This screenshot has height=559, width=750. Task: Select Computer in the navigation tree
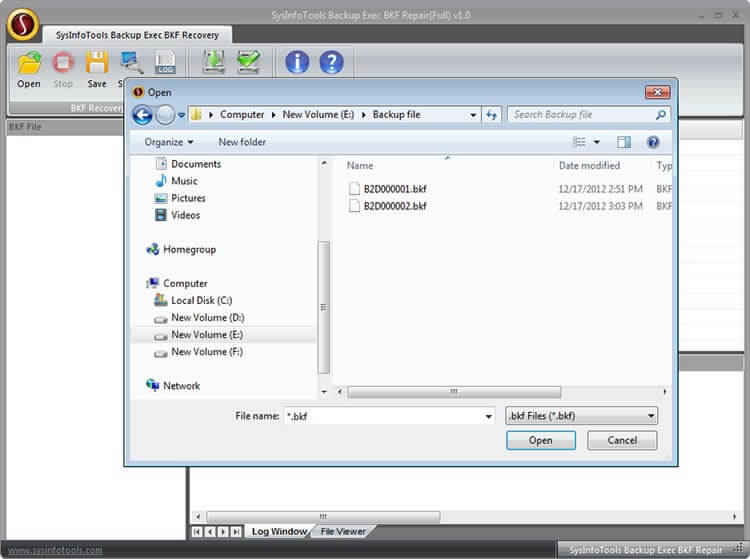176,284
